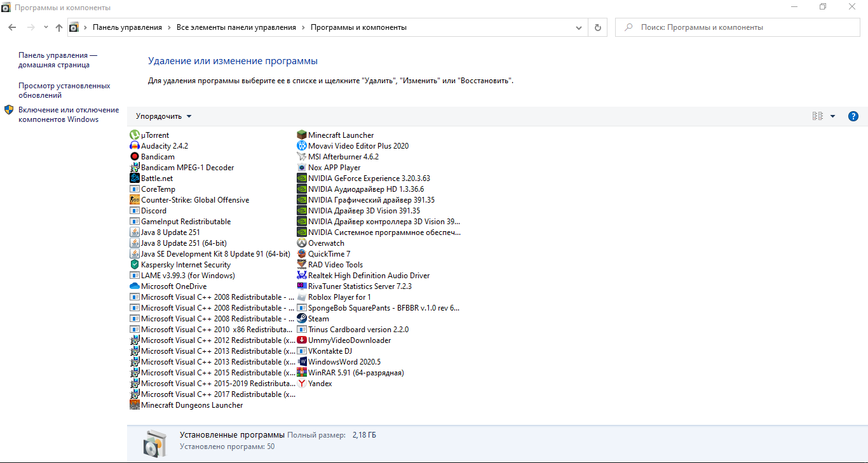Click the red Bandicam icon
Image resolution: width=868 pixels, height=463 pixels.
coord(134,156)
